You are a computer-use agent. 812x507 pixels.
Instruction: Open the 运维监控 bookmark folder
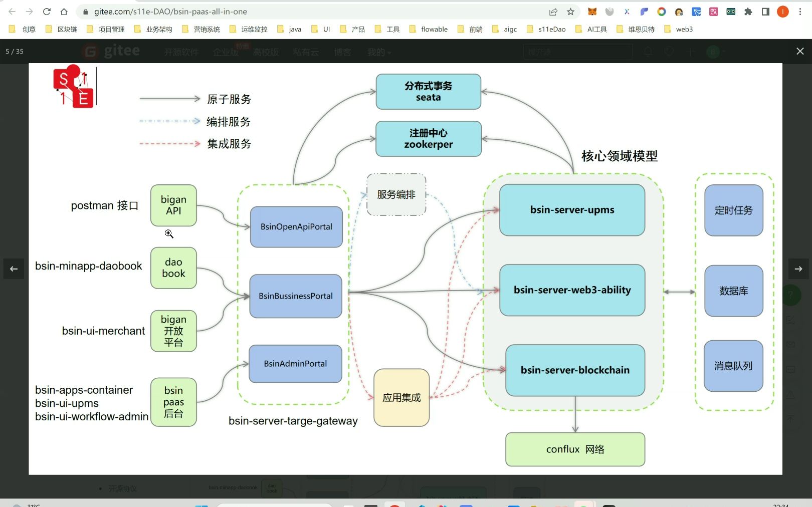click(249, 29)
